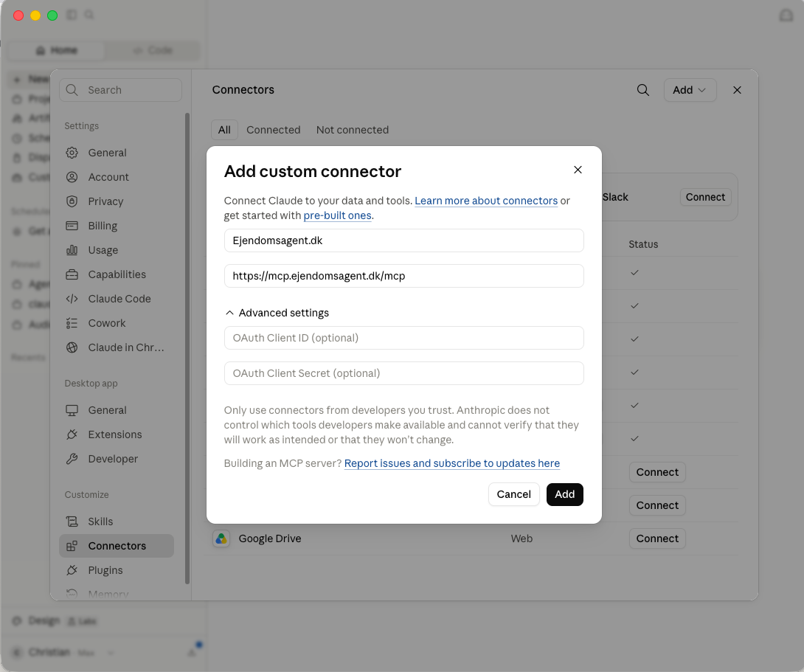Click the Usage bar chart icon

click(72, 250)
